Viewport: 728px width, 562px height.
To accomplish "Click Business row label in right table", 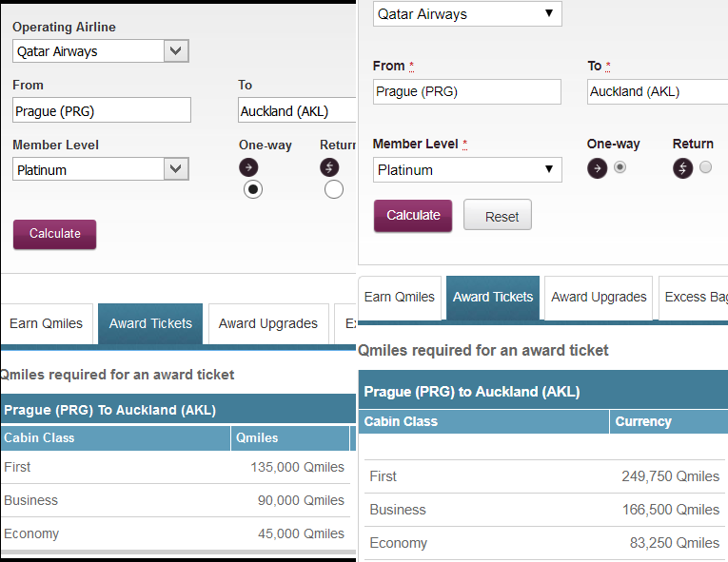I will pyautogui.click(x=398, y=510).
